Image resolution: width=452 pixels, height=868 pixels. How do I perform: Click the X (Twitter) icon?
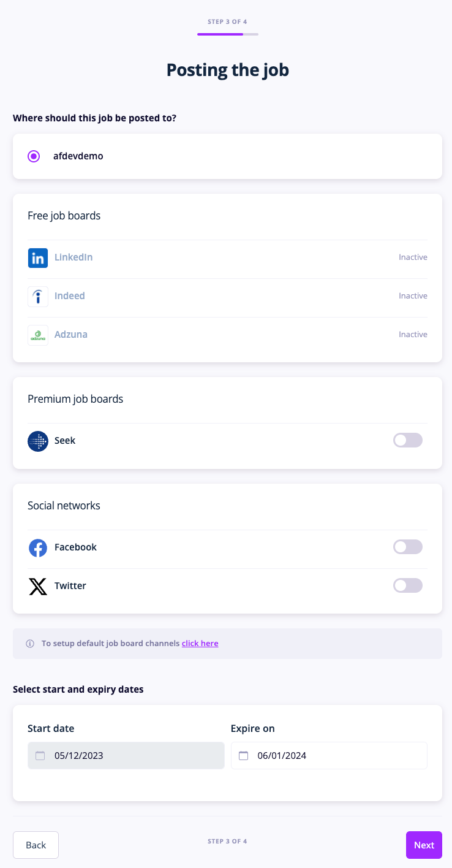(38, 585)
